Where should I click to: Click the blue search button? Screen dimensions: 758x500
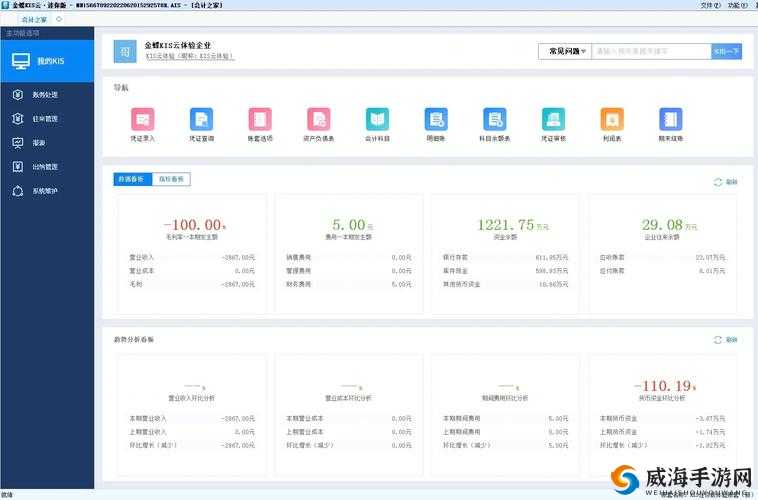pyautogui.click(x=726, y=51)
